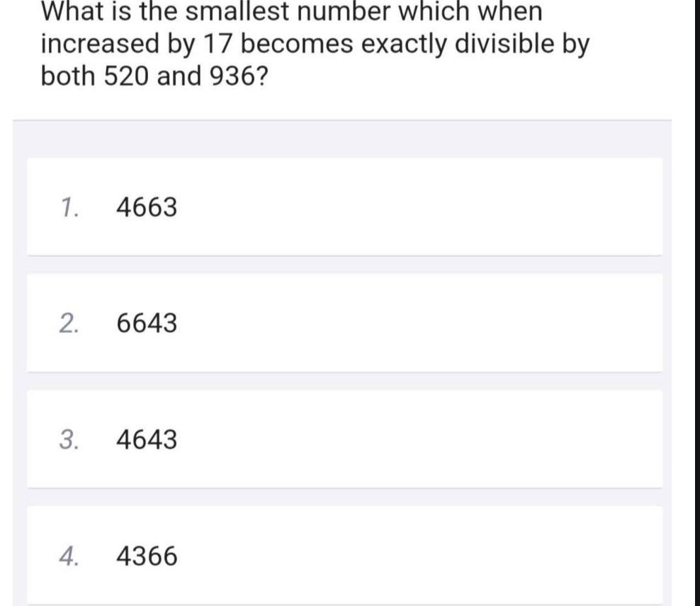
Task: Select option 4 with answer 4366
Action: [344, 556]
